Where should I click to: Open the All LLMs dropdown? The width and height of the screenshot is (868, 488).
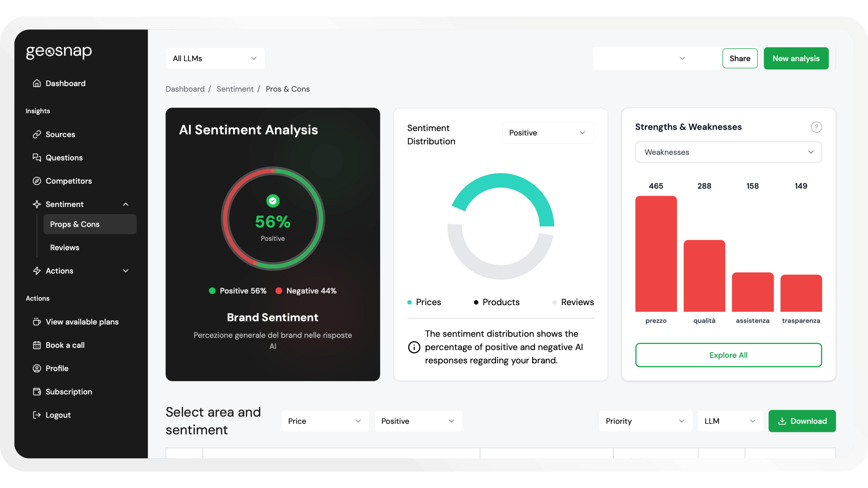(215, 59)
